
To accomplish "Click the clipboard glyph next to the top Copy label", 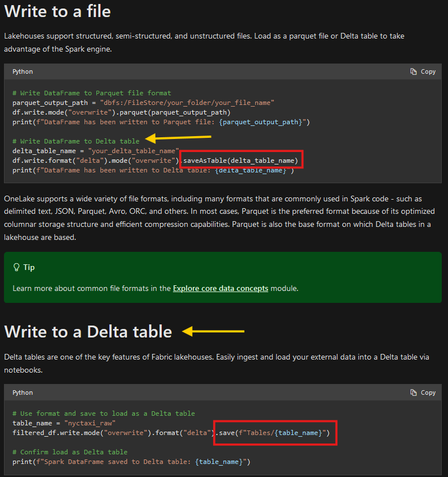I will pyautogui.click(x=414, y=71).
